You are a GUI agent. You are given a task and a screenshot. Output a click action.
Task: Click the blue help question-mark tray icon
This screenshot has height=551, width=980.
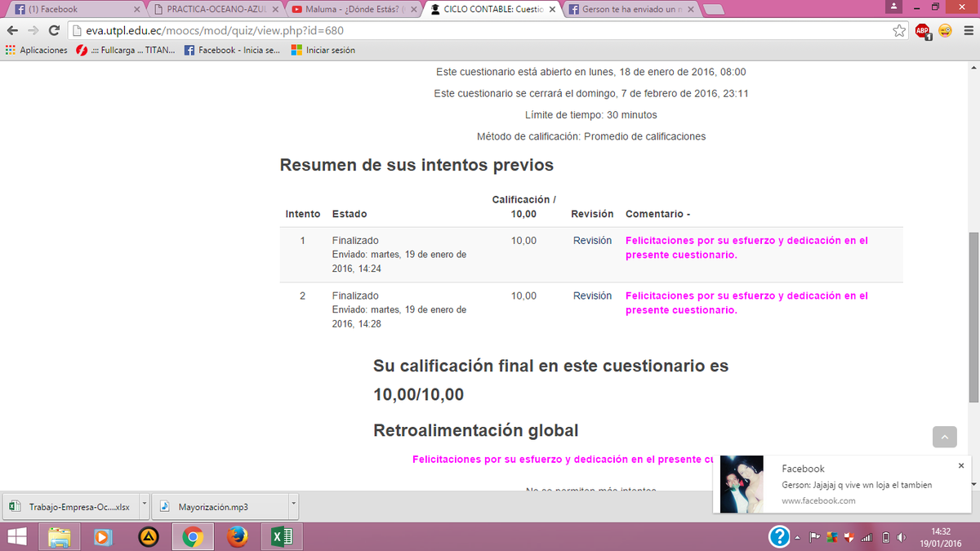pyautogui.click(x=779, y=537)
